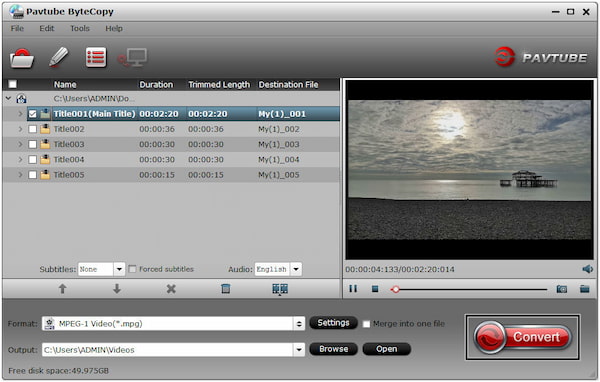Image resolution: width=600 pixels, height=382 pixels.
Task: Check the Title003 checkbox
Action: [33, 144]
